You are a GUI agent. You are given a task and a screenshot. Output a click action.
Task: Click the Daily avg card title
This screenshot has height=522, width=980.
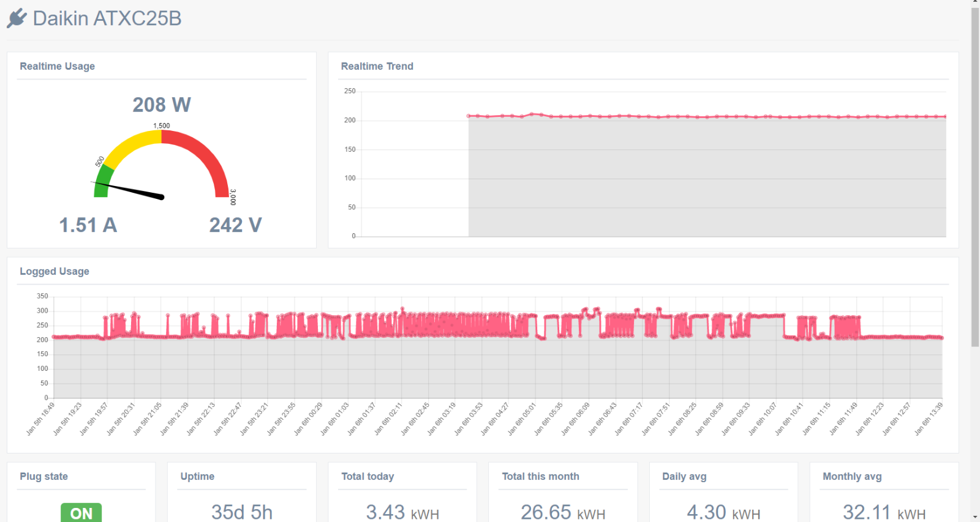[684, 476]
